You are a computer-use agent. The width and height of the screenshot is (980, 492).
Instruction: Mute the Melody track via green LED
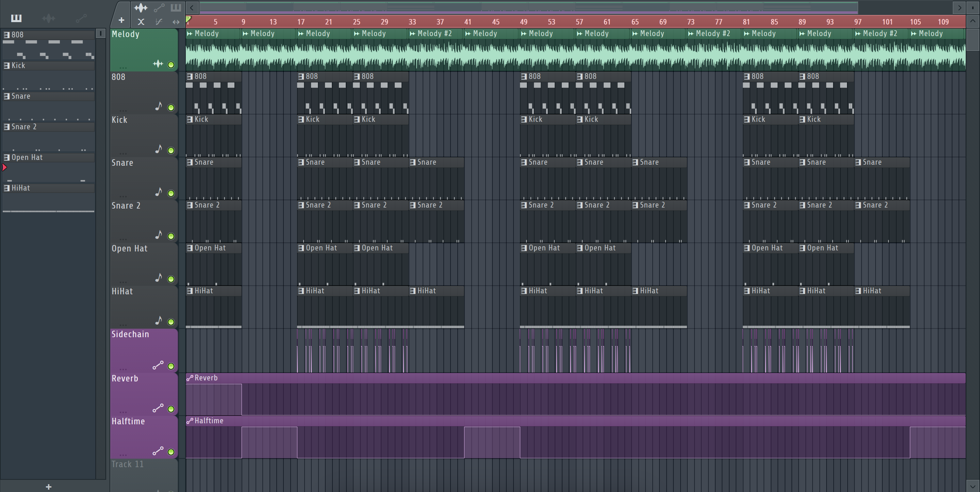(171, 65)
